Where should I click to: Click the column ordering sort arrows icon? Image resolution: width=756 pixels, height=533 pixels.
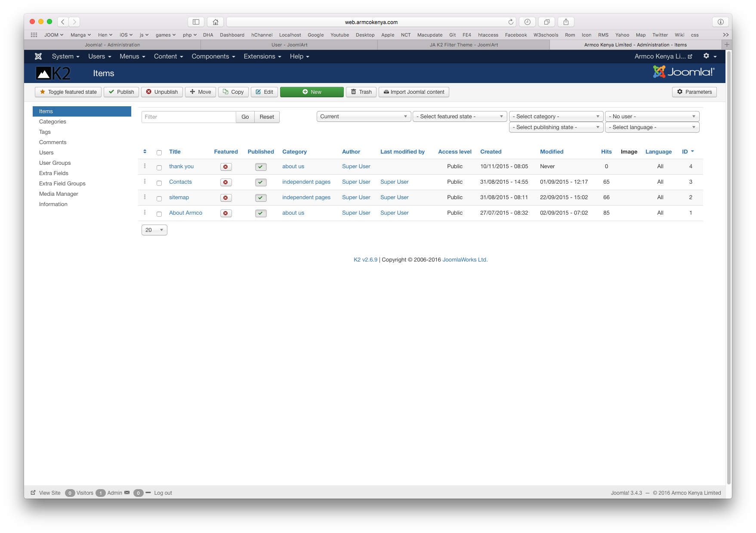[145, 151]
